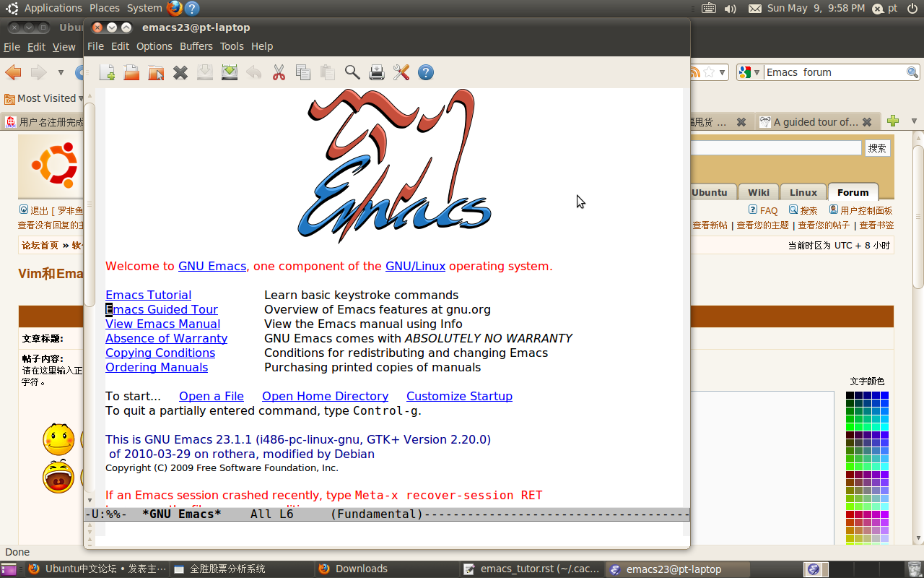Open the location bar dropdown arrow beside the star

pyautogui.click(x=722, y=72)
